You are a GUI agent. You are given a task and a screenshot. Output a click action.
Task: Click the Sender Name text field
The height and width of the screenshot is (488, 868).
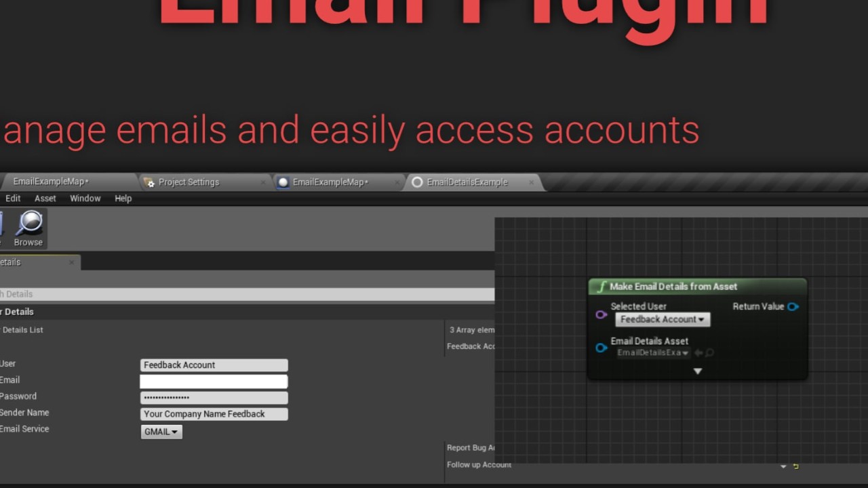[x=214, y=414]
